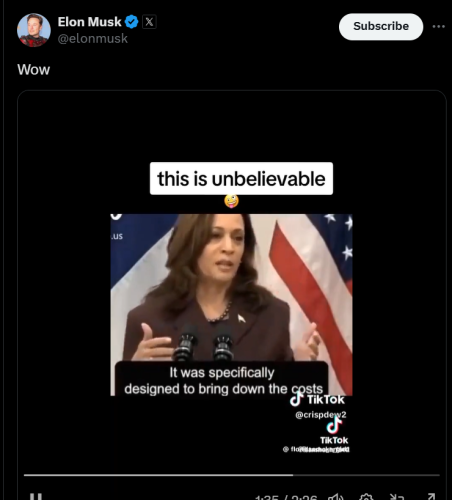This screenshot has height=500, width=452.
Task: Open Elon Musk's profile picture
Action: click(x=34, y=30)
